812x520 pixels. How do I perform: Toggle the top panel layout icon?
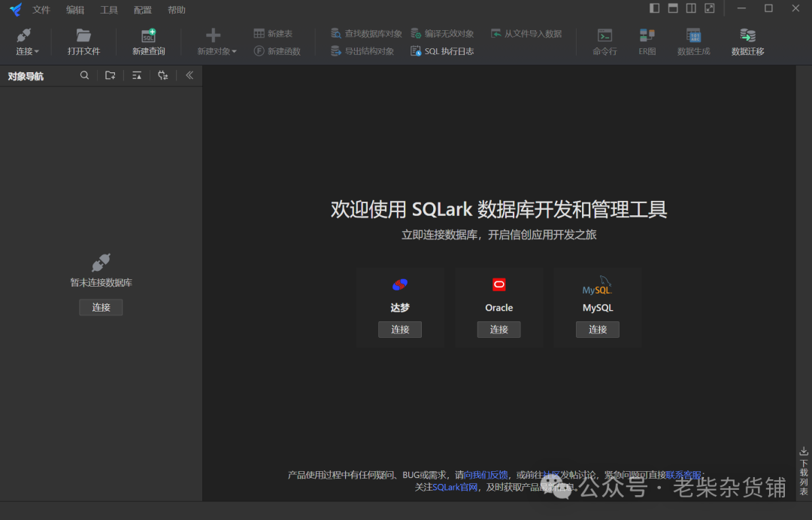point(673,8)
